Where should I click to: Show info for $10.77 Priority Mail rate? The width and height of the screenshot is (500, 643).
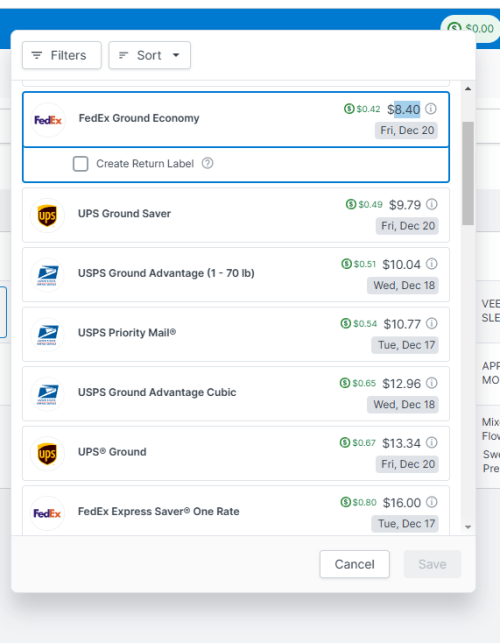coord(432,324)
